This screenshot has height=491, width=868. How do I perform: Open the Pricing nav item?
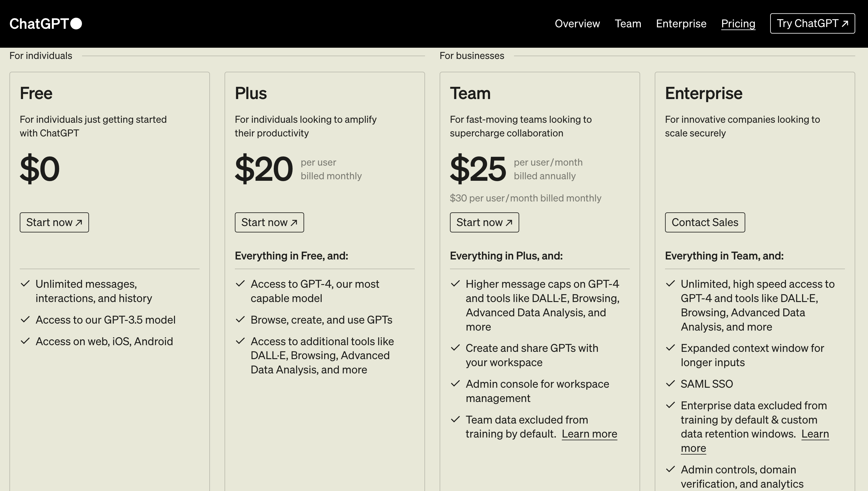(738, 24)
